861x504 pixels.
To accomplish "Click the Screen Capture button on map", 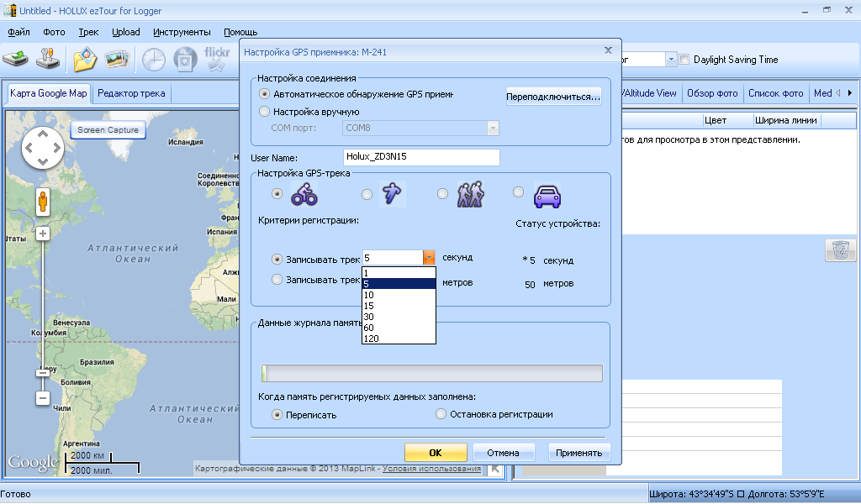I will pos(108,130).
